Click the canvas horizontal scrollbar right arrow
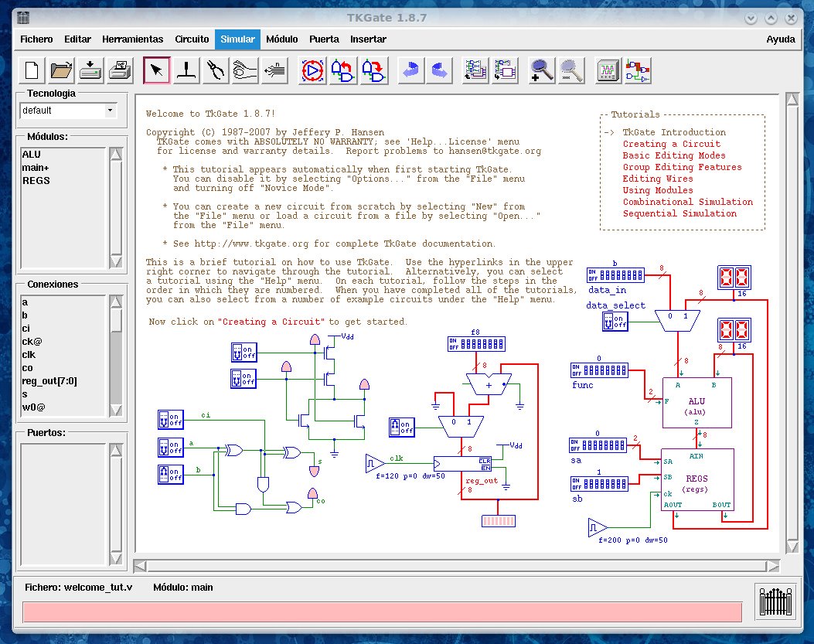Screen dimensions: 814x644 (x=774, y=566)
